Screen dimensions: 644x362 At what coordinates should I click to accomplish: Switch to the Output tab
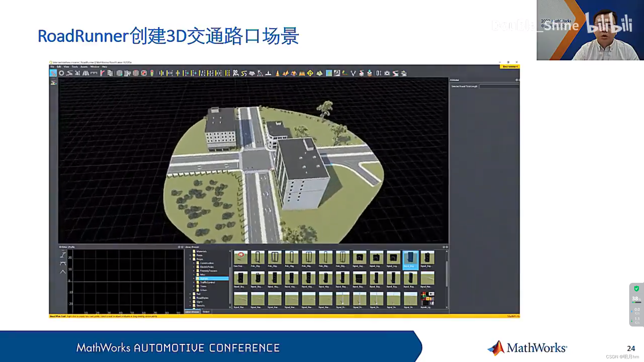pyautogui.click(x=206, y=311)
